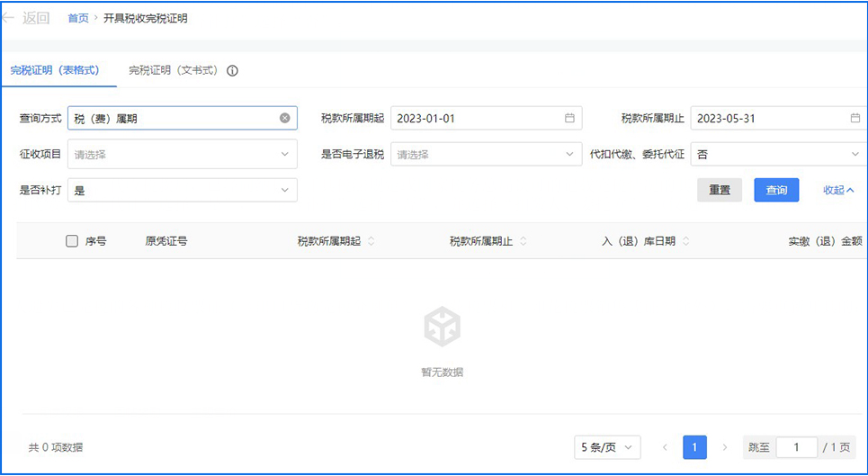
Task: Switch to 完税证明（文书式） tab
Action: [174, 70]
